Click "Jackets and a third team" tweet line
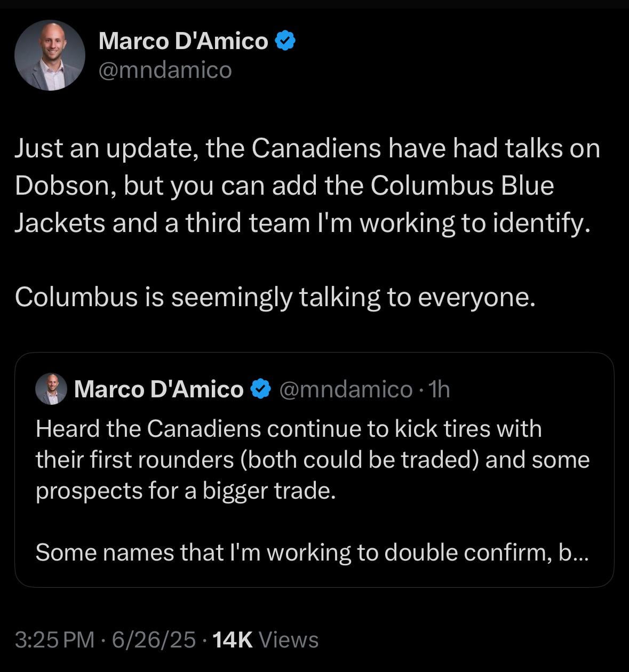This screenshot has height=672, width=629. [160, 223]
